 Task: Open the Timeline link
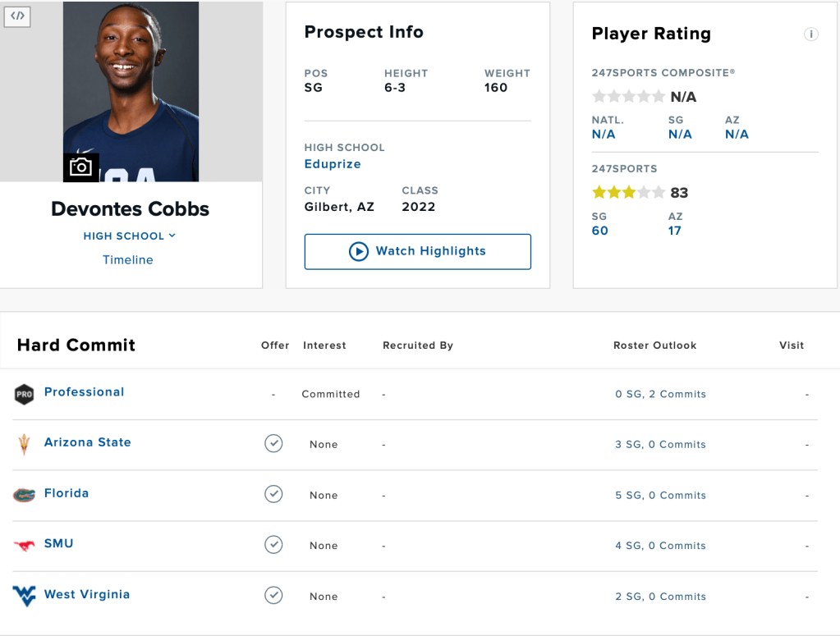128,260
